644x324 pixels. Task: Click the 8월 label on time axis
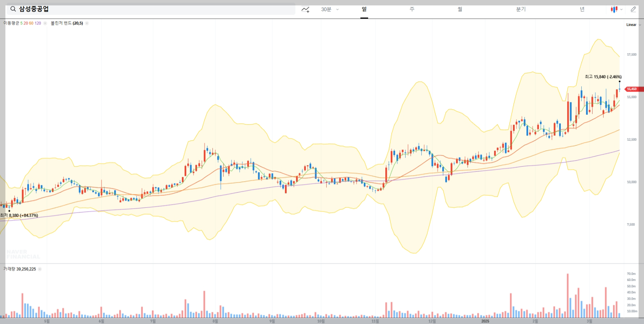215,321
